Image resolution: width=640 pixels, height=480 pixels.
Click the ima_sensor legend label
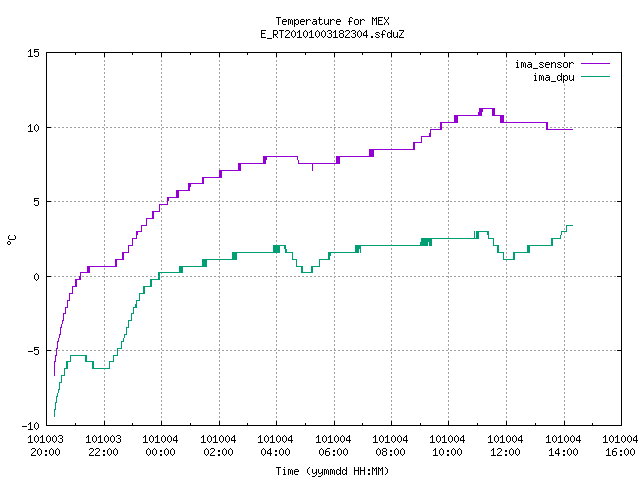coord(544,64)
